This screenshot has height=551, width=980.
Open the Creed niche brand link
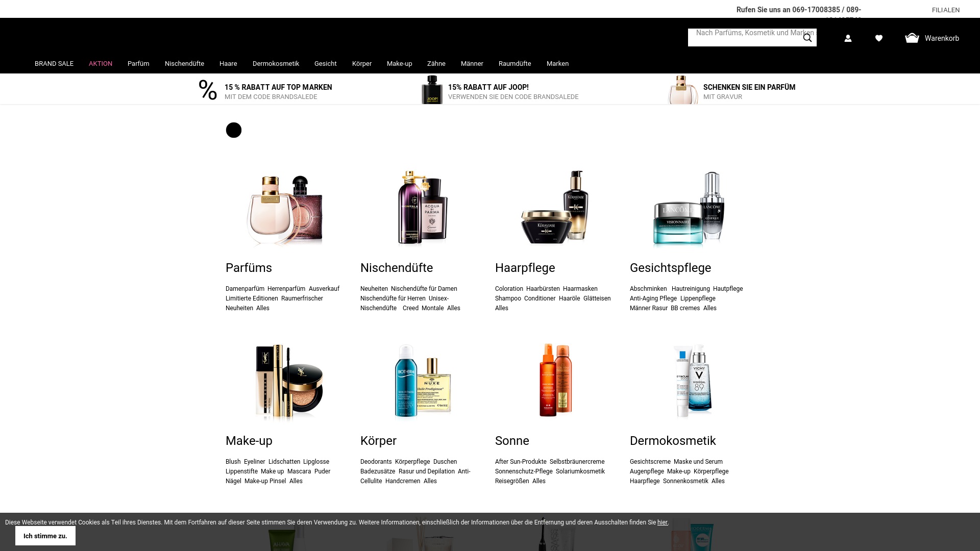pyautogui.click(x=410, y=308)
